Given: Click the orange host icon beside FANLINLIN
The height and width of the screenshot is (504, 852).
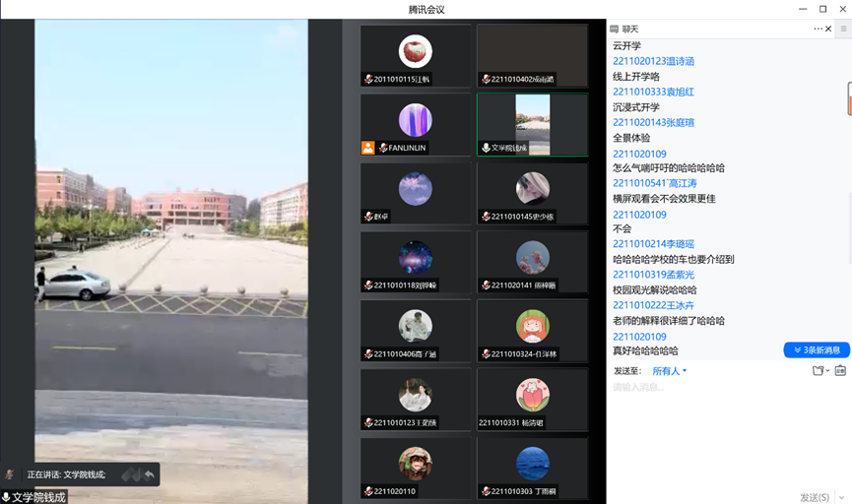Looking at the screenshot, I should 367,148.
